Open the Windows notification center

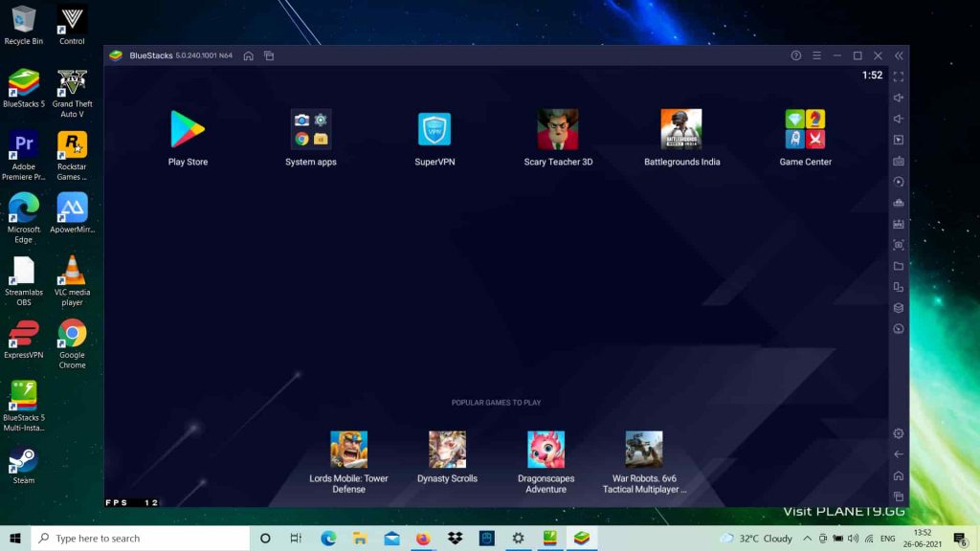[x=961, y=539]
